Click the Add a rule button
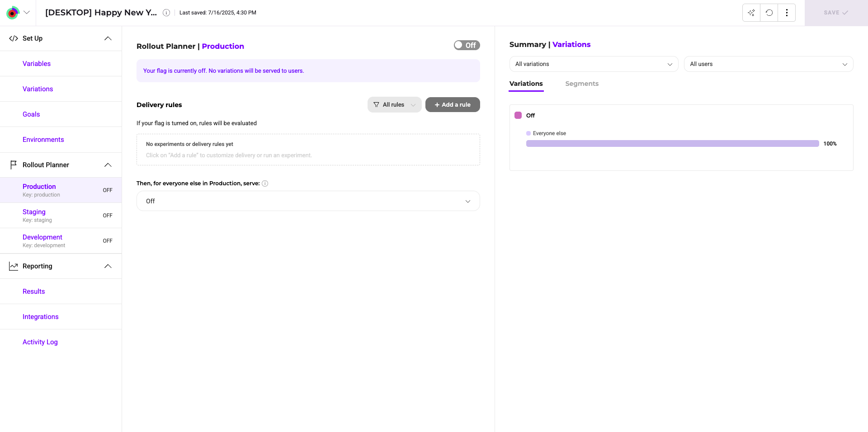 coord(452,105)
